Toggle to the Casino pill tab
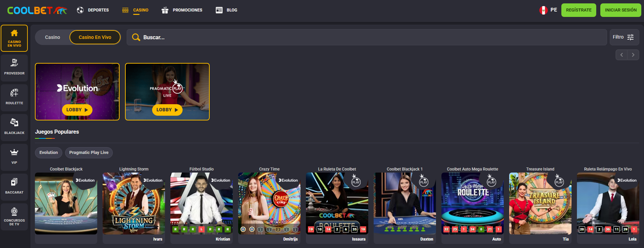This screenshot has height=248, width=644. (53, 37)
